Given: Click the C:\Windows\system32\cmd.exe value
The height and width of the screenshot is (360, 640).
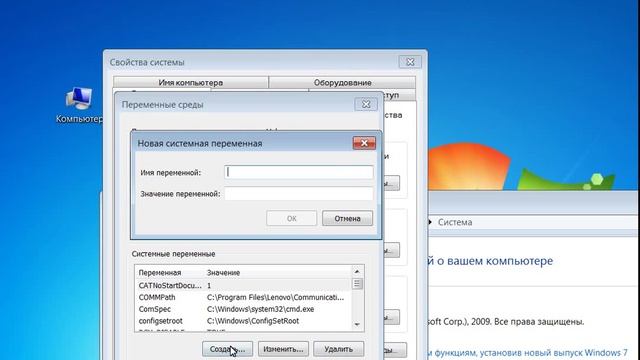Looking at the screenshot, I should tap(260, 309).
